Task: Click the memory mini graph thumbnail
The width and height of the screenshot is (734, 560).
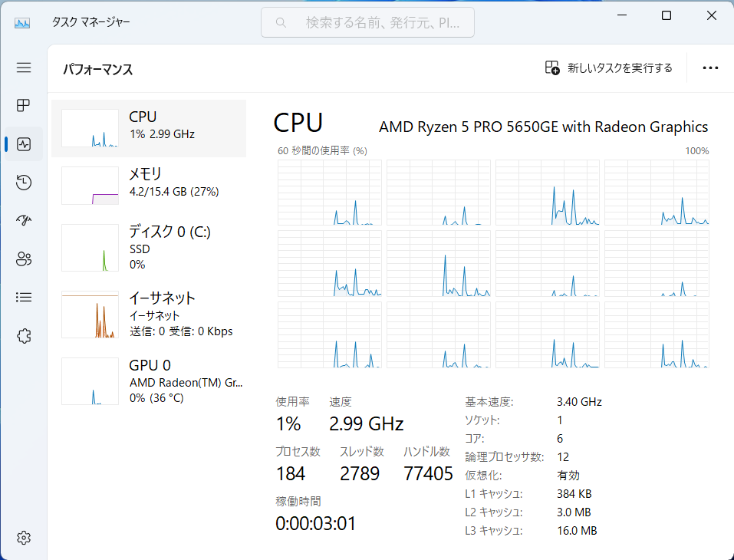Action: coord(90,186)
